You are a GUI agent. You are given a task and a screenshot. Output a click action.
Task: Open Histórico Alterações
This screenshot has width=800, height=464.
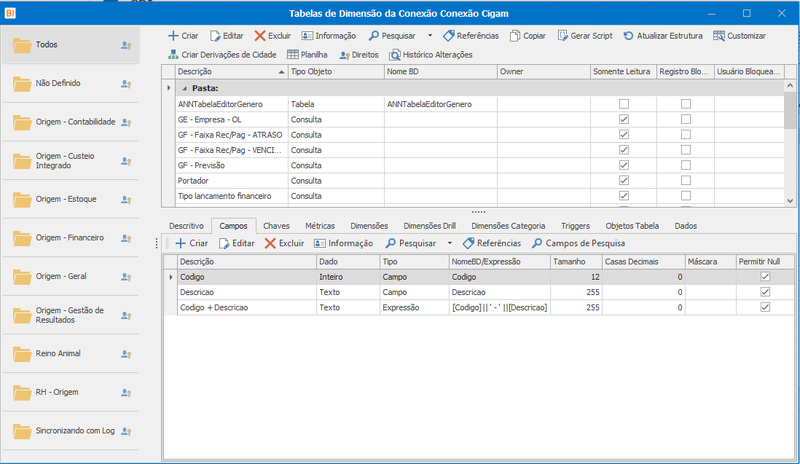coord(431,55)
